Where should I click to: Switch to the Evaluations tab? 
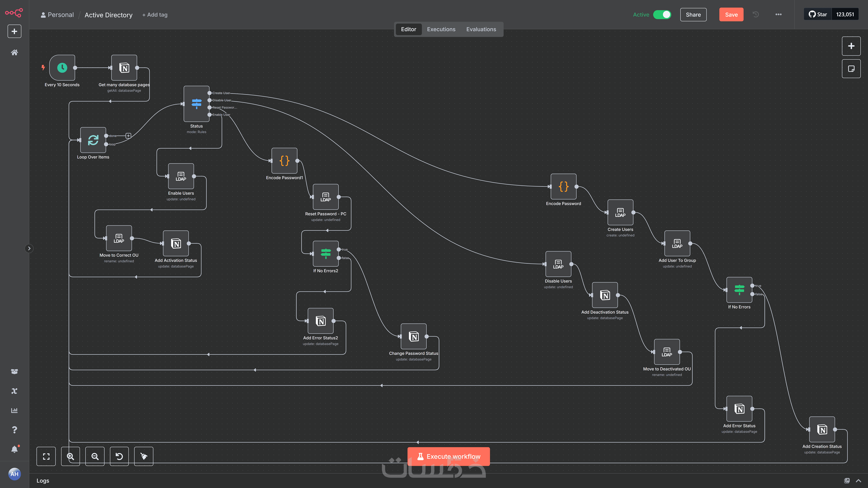click(x=481, y=29)
